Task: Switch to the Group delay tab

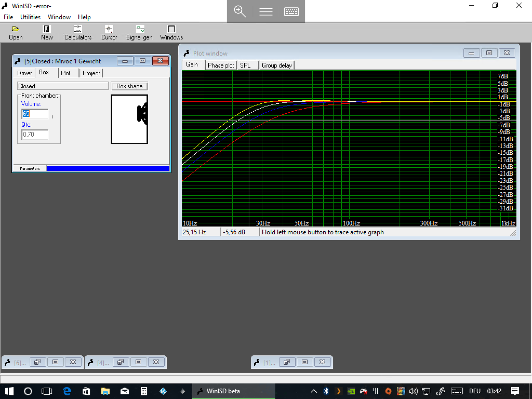Action: click(x=277, y=65)
